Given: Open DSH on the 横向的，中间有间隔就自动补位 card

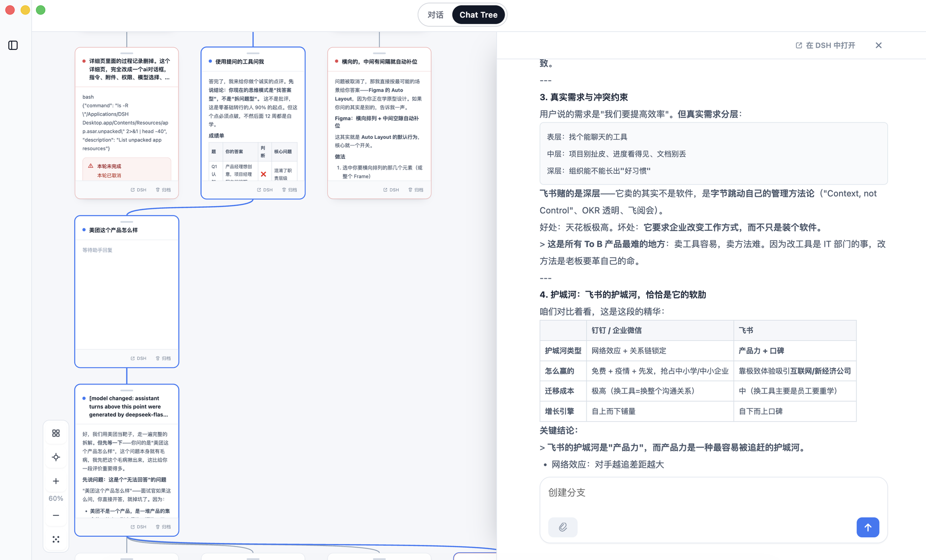Looking at the screenshot, I should coord(391,190).
